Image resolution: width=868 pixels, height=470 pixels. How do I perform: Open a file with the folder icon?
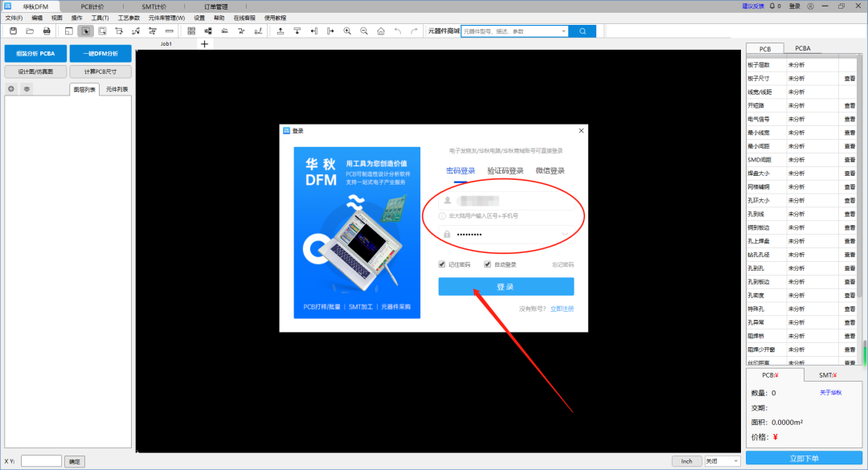[30, 31]
